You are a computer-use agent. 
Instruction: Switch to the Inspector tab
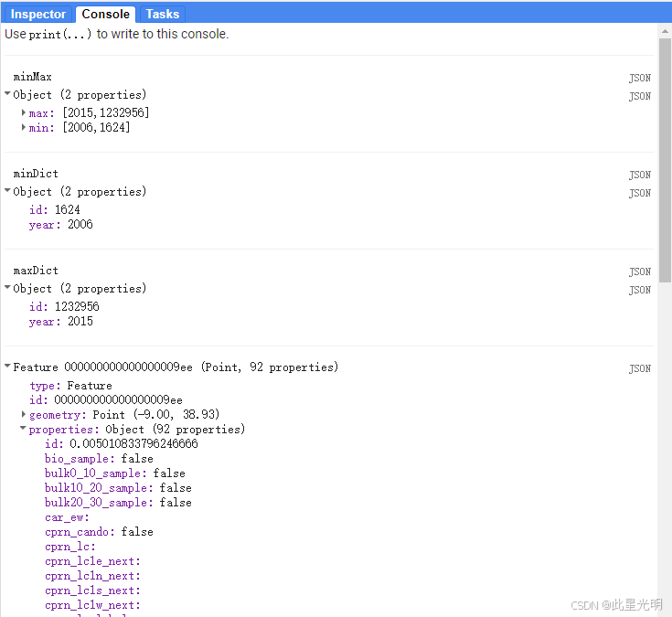[x=38, y=14]
